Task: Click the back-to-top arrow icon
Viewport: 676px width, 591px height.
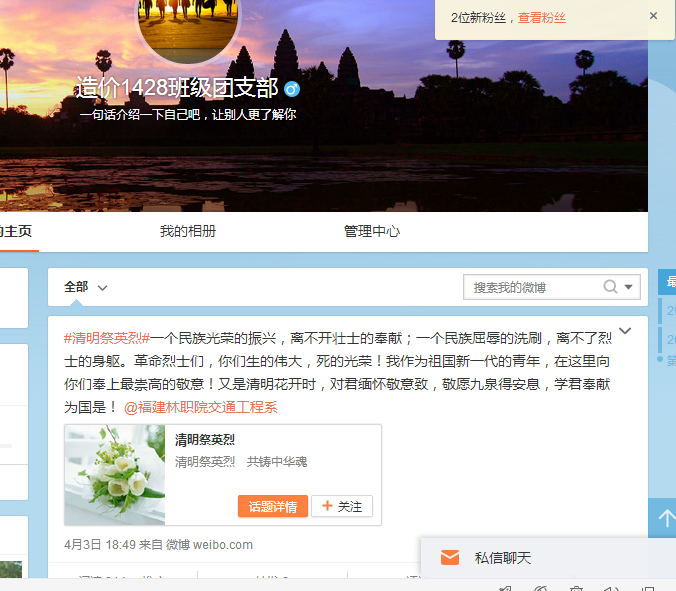Action: click(663, 519)
